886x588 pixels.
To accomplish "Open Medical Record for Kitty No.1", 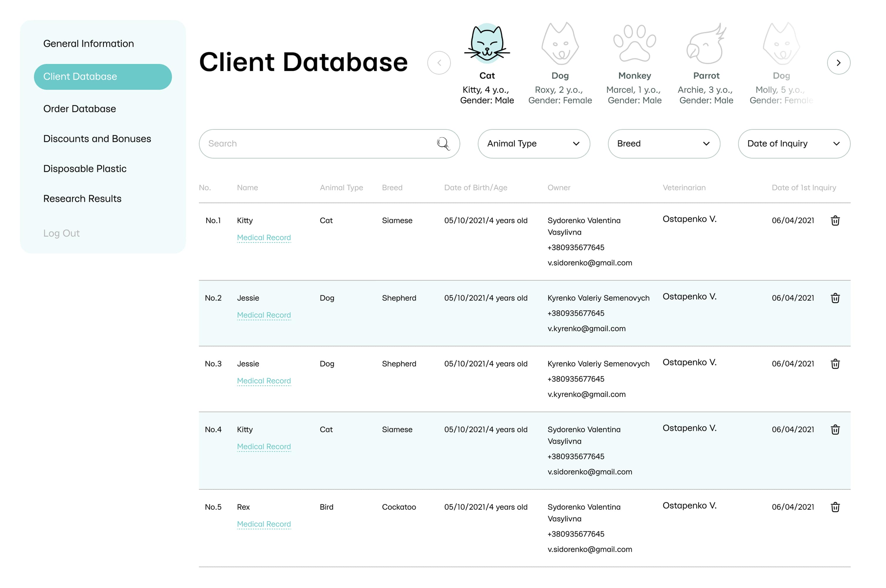I will tap(263, 238).
